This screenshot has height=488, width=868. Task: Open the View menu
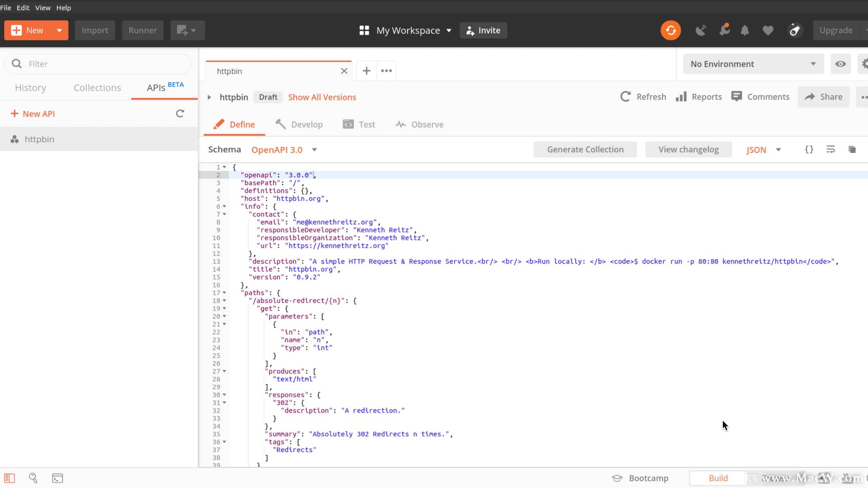tap(43, 7)
